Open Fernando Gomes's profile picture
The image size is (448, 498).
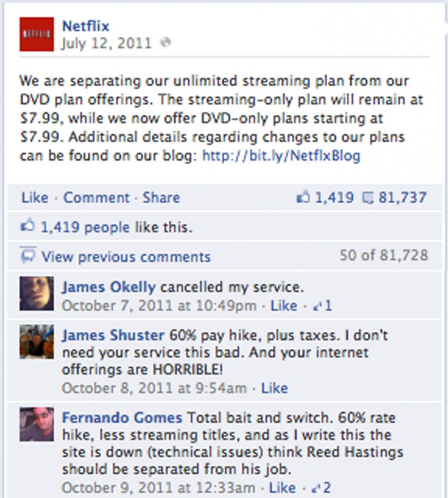click(x=36, y=424)
